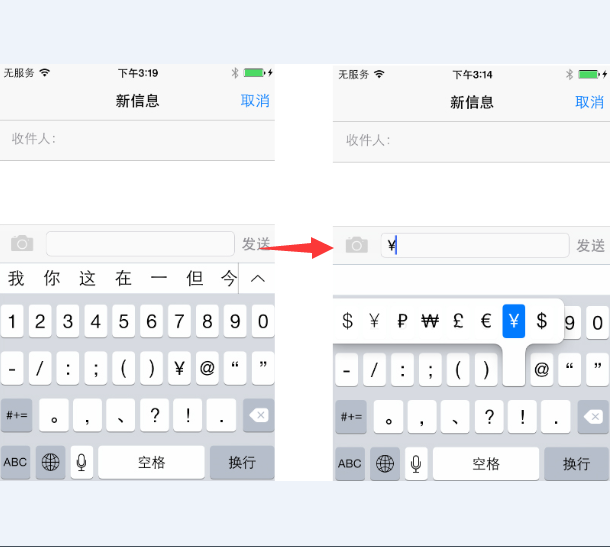Tap the 空格 space key in right keyboard
This screenshot has height=547, width=610.
pyautogui.click(x=486, y=464)
